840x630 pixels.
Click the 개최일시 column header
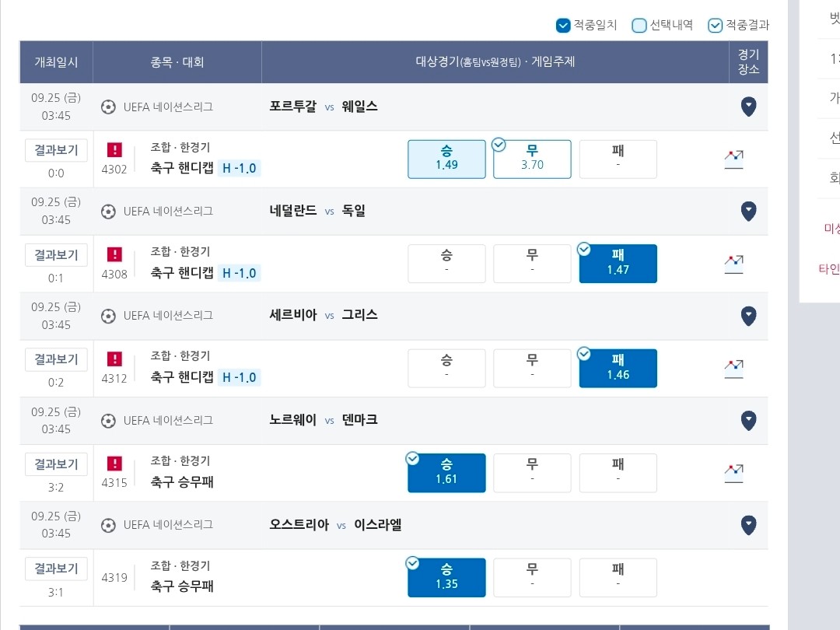point(56,62)
